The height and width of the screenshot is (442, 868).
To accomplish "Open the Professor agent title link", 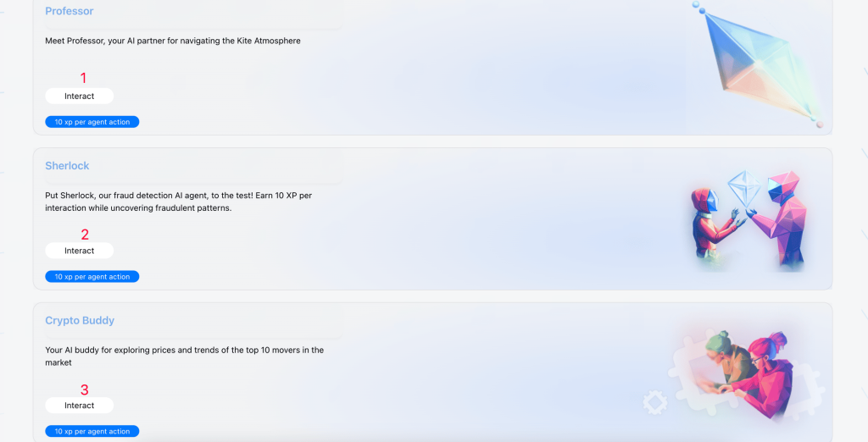I will (x=70, y=11).
